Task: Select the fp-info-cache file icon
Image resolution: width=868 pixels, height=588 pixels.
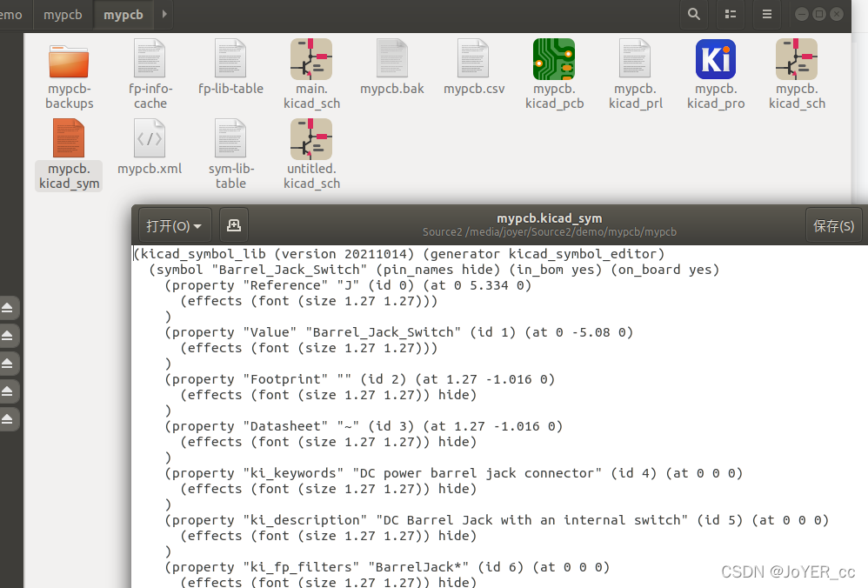Action: point(150,58)
